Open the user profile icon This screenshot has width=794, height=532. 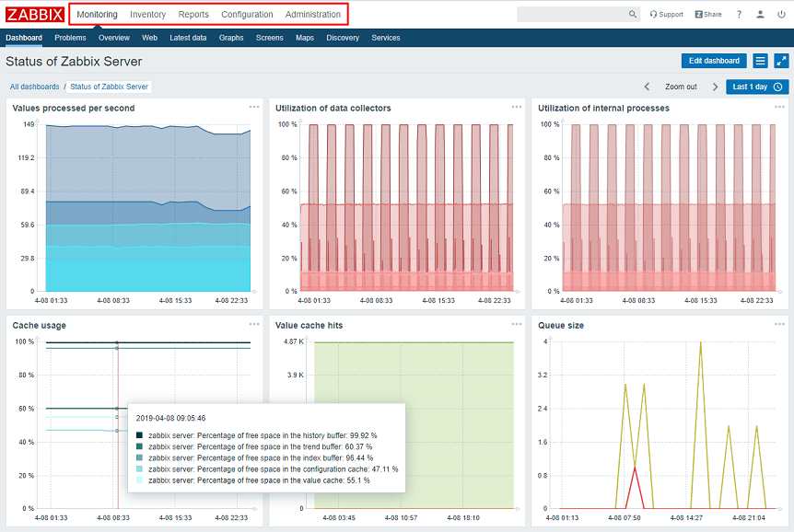pos(760,15)
